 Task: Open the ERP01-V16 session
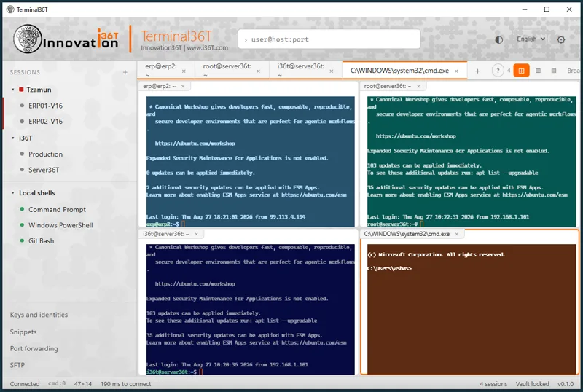45,106
